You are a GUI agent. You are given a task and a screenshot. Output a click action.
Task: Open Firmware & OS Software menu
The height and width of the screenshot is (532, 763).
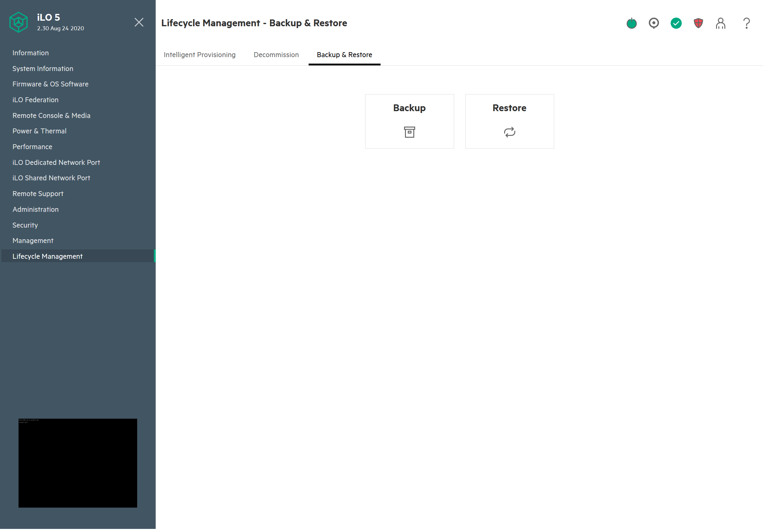51,84
